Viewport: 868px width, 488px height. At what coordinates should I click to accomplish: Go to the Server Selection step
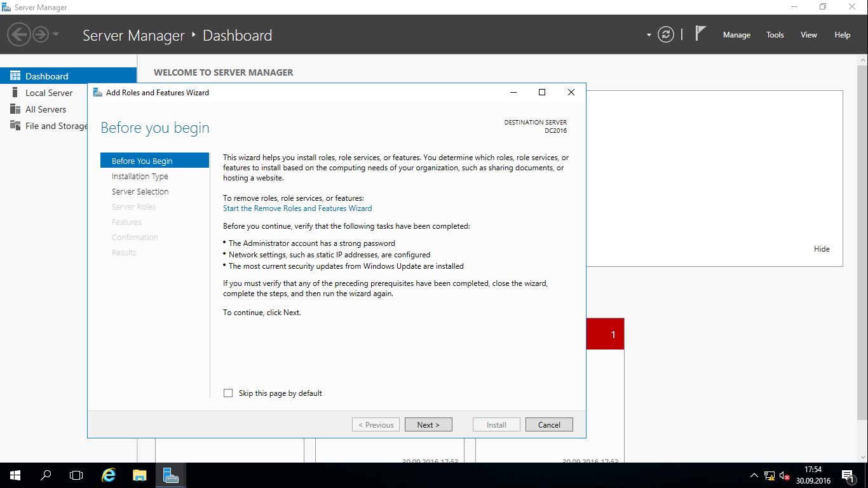coord(140,191)
